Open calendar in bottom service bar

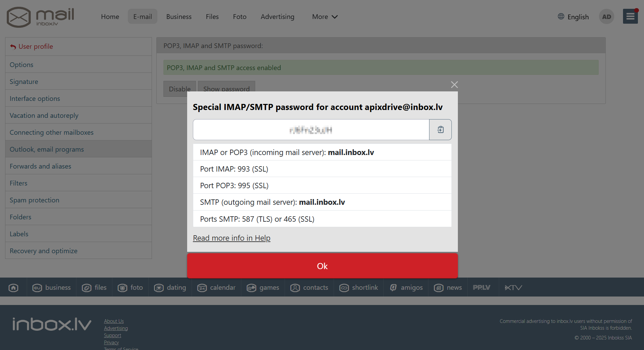[x=216, y=288]
